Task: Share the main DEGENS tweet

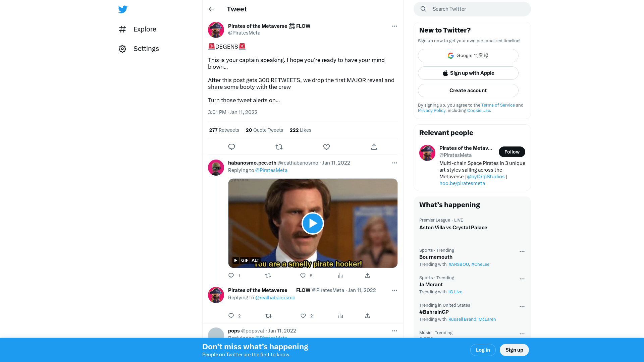Action: [374, 147]
